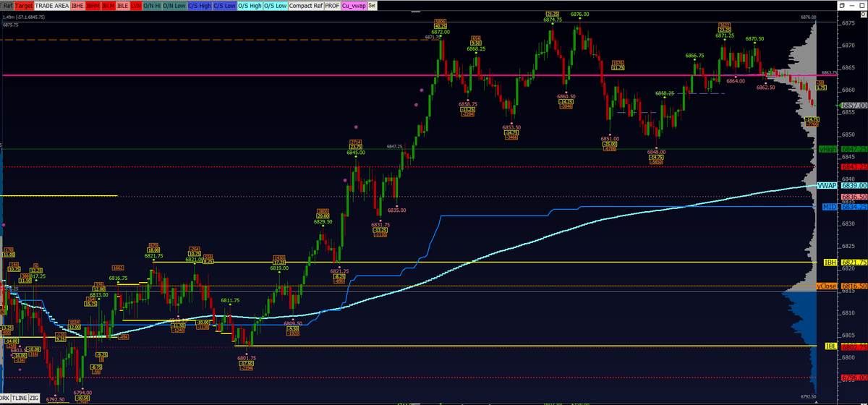Click the 6853.50 swing low label
This screenshot has height=405, width=868.
coord(511,127)
